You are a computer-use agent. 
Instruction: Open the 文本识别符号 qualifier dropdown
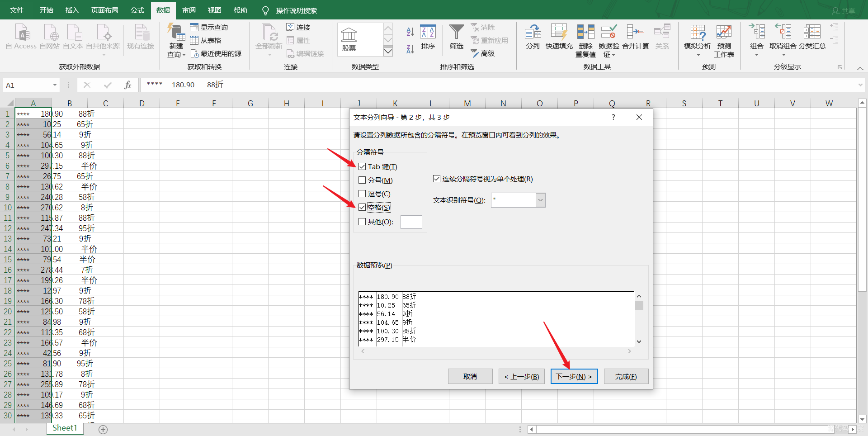point(540,200)
